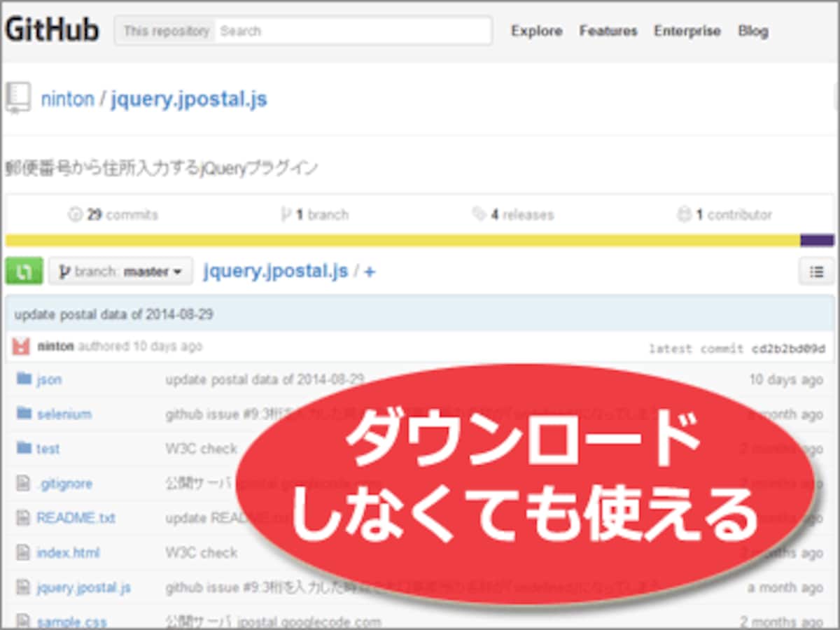Open the README.txt file

(76, 518)
